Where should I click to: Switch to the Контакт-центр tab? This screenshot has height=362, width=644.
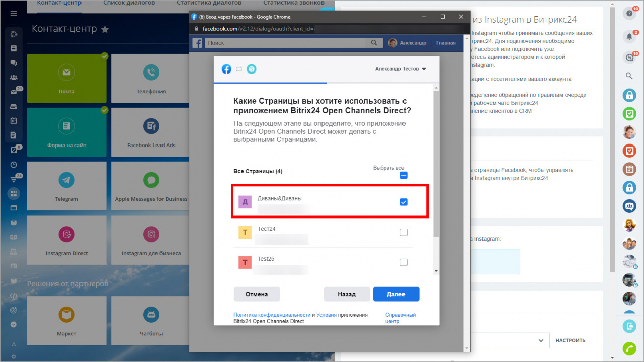(x=60, y=4)
